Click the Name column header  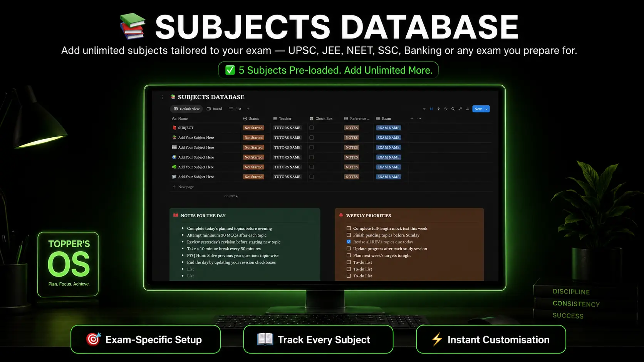180,118
